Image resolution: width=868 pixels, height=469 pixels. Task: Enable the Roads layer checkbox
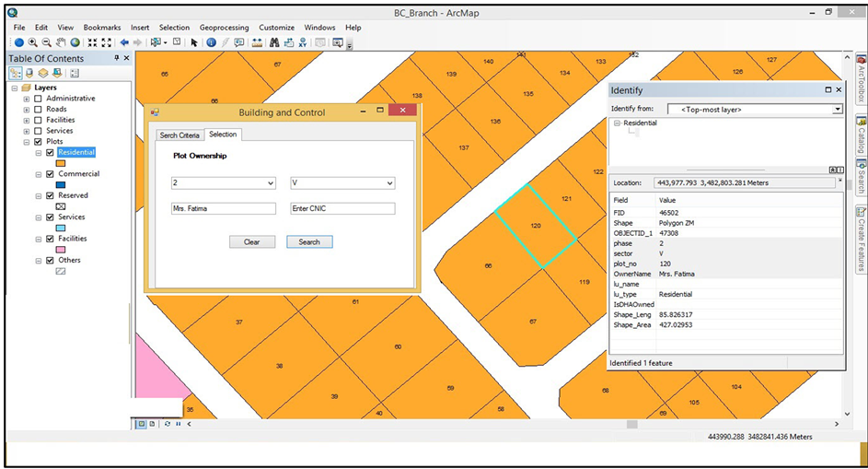(x=38, y=109)
